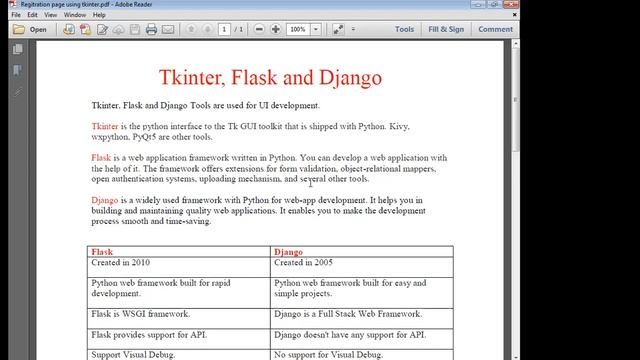Click the heading "Tkinter, Flask and Django"

270,77
